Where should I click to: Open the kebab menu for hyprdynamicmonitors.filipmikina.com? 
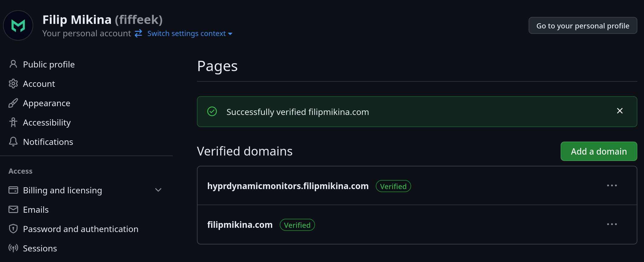pyautogui.click(x=612, y=186)
